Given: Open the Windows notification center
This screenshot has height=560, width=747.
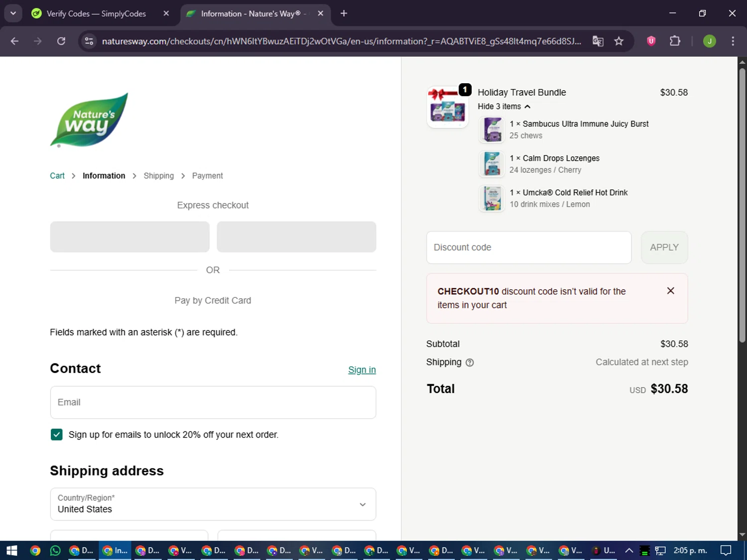Looking at the screenshot, I should pos(726,551).
